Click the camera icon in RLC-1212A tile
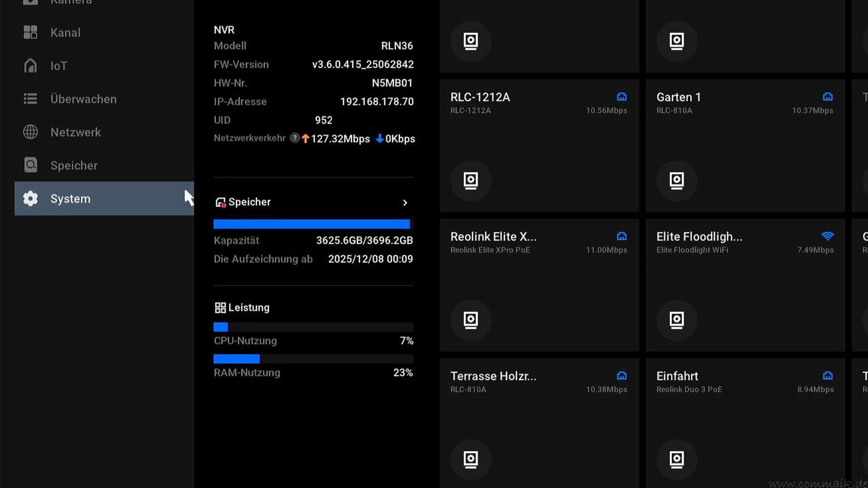Image resolution: width=868 pixels, height=488 pixels. coord(471,181)
